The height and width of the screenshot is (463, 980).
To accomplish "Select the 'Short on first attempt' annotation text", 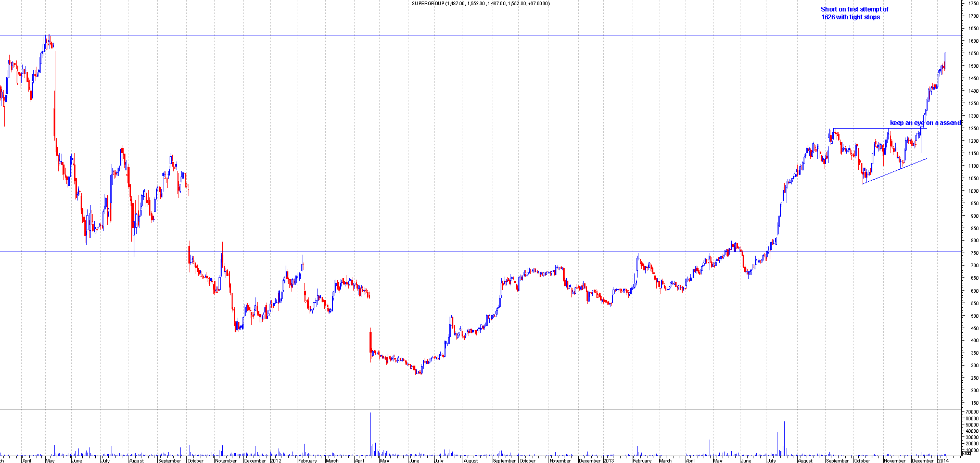I will point(854,13).
